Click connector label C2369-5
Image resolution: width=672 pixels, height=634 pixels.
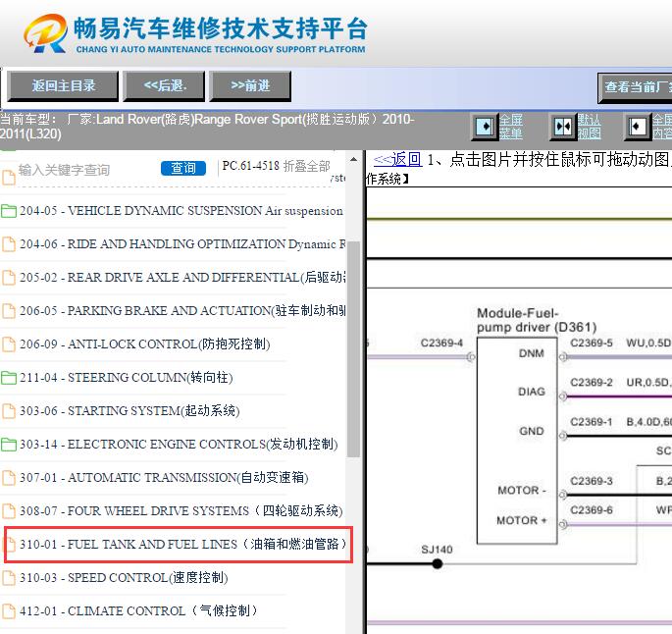coord(592,343)
